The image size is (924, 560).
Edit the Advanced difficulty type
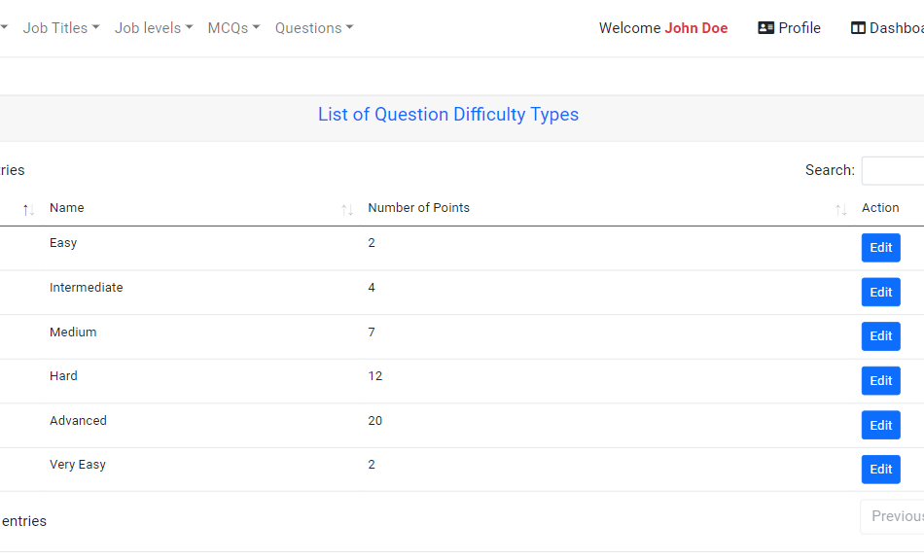coord(880,425)
